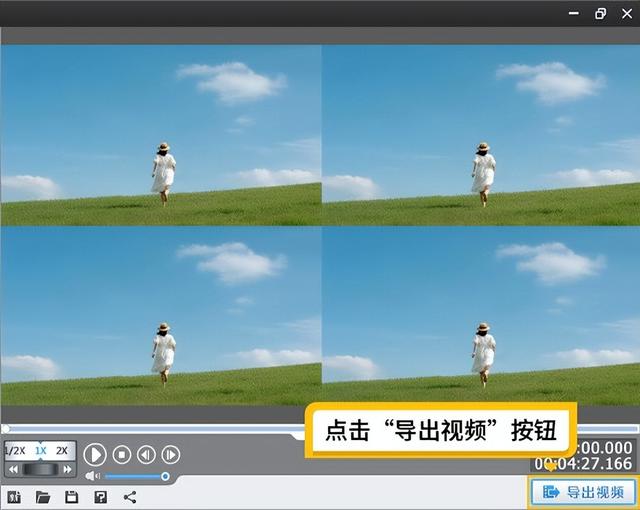This screenshot has width=640, height=510.
Task: Close the video editor window
Action: pos(627,13)
